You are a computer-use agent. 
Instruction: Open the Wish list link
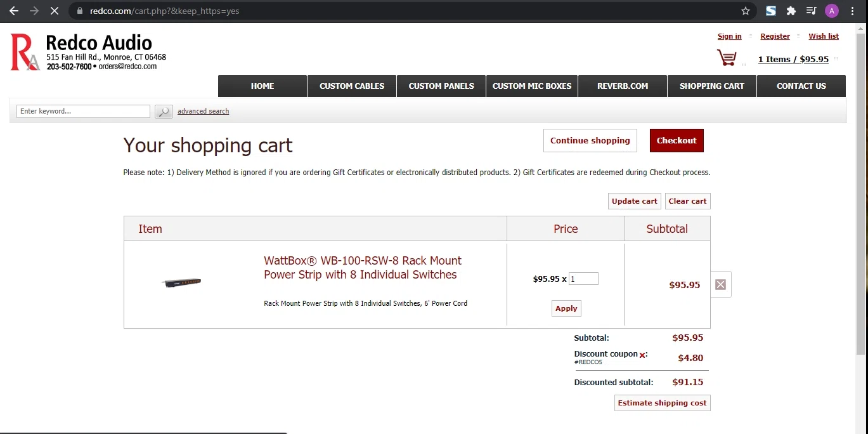pos(824,36)
